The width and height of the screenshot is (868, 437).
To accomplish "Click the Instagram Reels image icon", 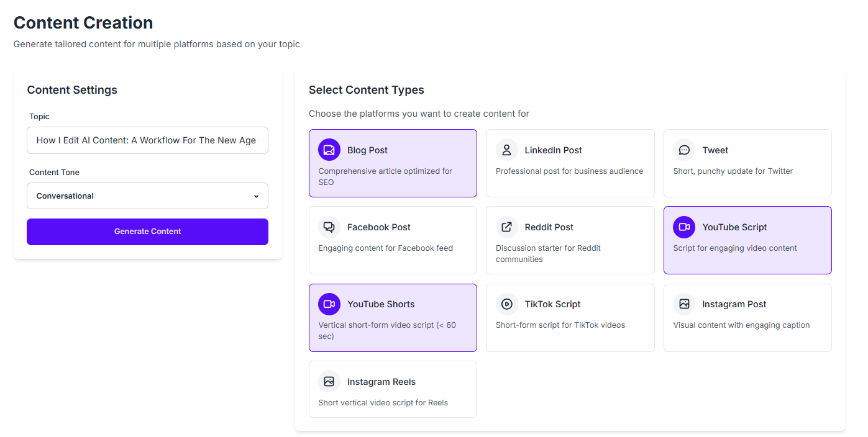I will click(x=329, y=382).
